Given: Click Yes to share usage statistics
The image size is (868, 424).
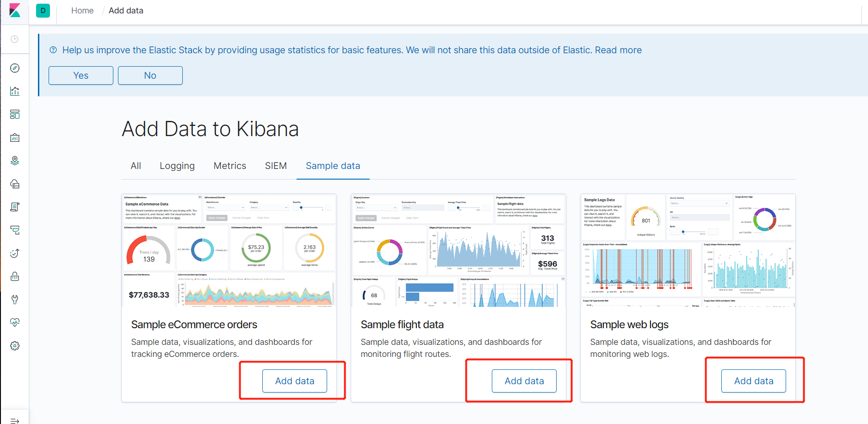Looking at the screenshot, I should (x=81, y=75).
